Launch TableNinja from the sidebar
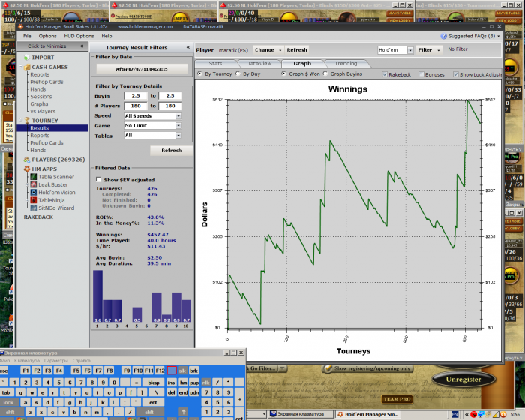525x420 pixels. point(32,199)
